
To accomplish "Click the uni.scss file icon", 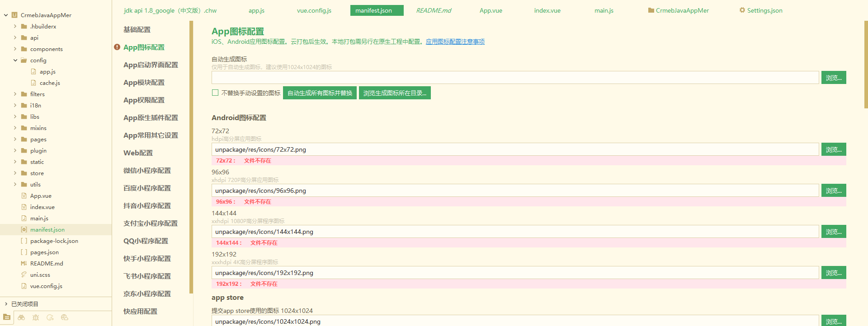I will pos(24,275).
